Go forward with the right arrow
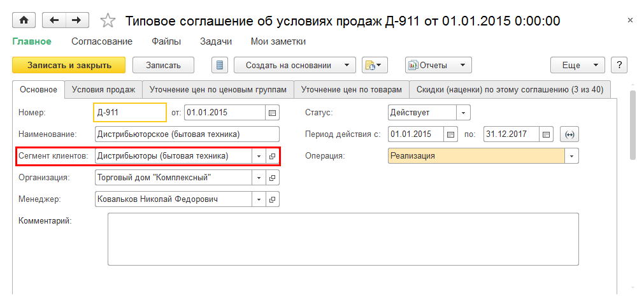Screen dimensions: 644x300 pos(76,20)
